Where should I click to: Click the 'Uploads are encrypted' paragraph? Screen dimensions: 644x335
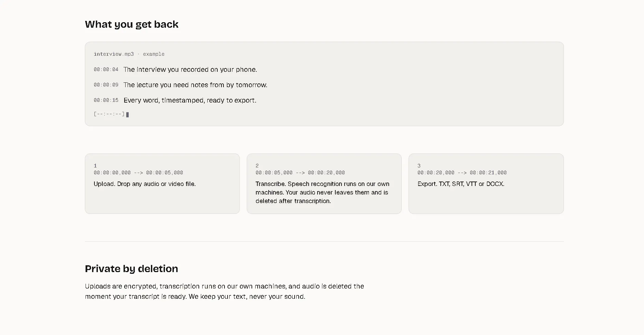point(224,291)
